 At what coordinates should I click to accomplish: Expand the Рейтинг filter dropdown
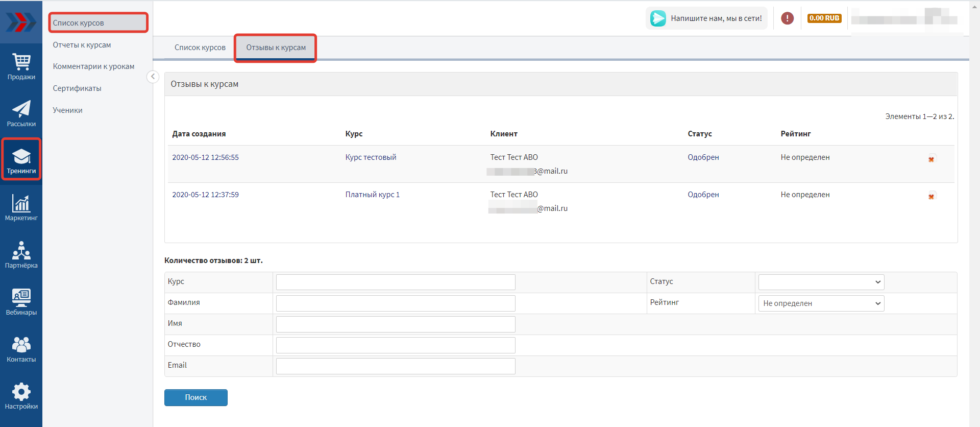pos(821,303)
